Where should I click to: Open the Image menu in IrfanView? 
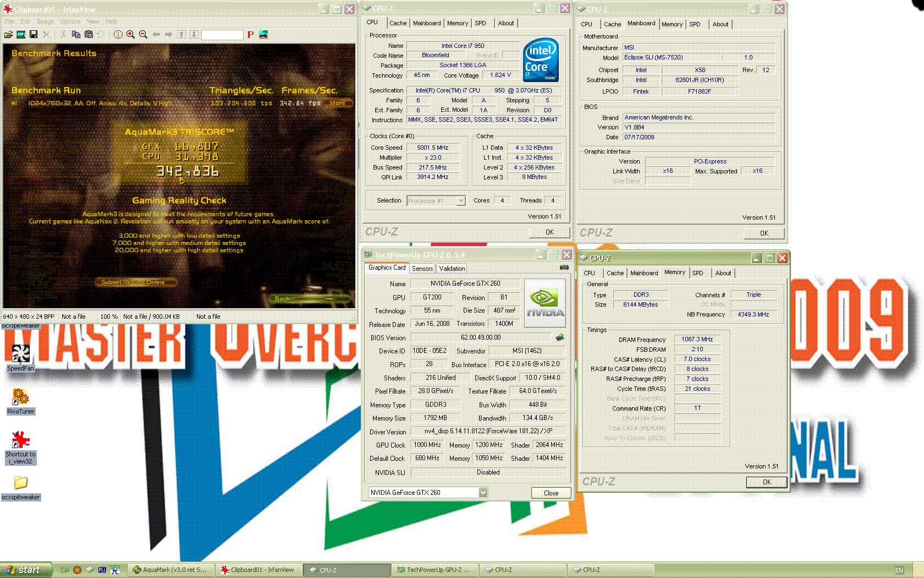coord(45,21)
